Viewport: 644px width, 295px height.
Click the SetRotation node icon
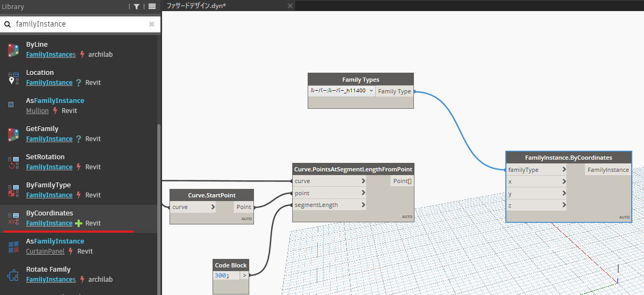[13, 163]
